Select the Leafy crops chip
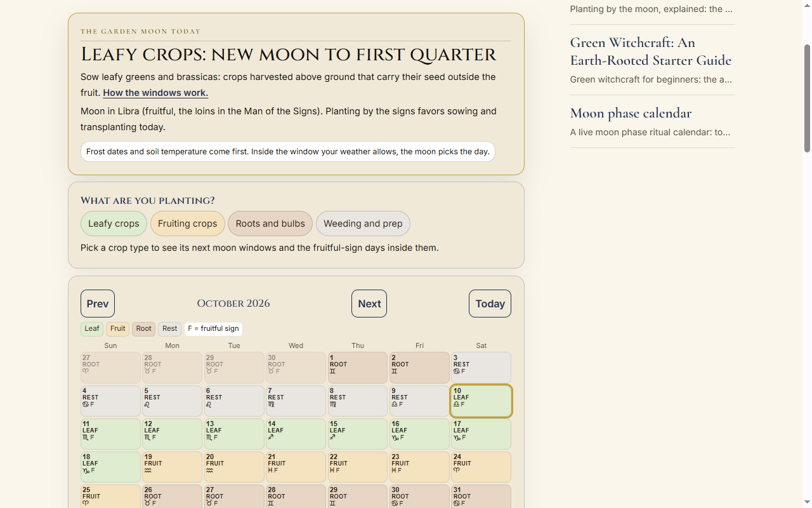 pyautogui.click(x=114, y=224)
